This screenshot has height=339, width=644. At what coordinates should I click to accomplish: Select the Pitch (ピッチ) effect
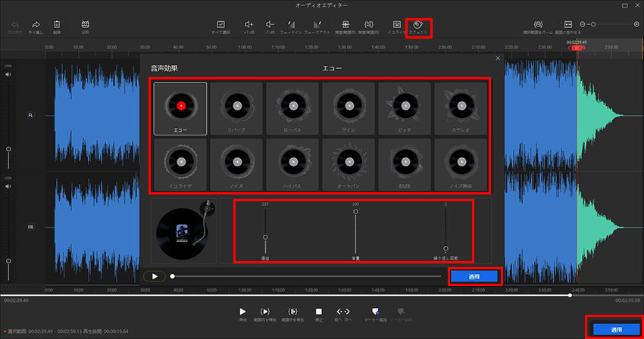[405, 109]
